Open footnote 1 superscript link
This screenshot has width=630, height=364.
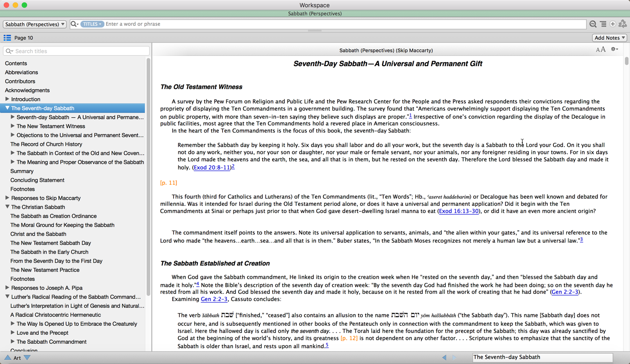coord(410,115)
